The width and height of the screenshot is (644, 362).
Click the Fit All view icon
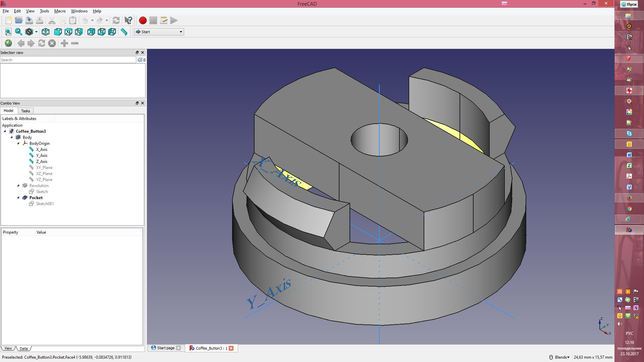(x=8, y=32)
